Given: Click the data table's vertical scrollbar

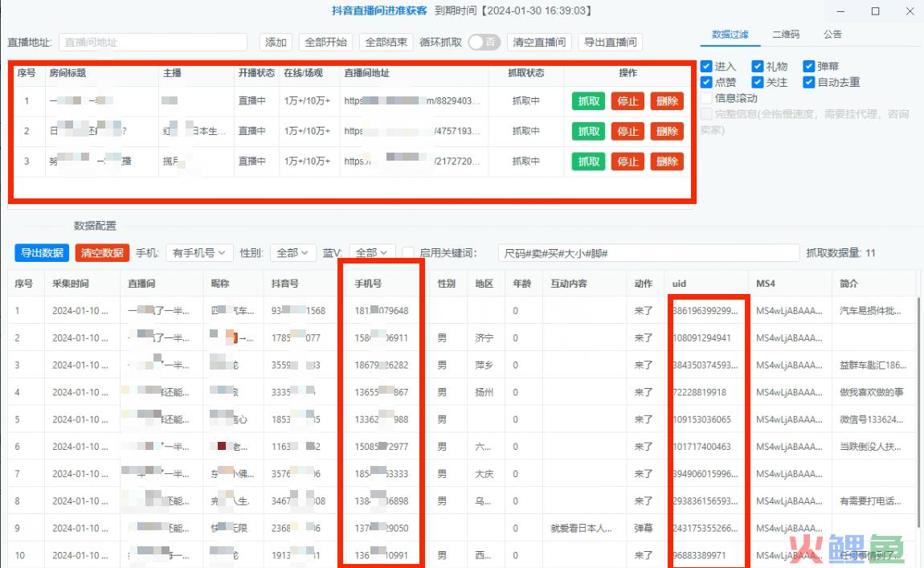Looking at the screenshot, I should 919,412.
